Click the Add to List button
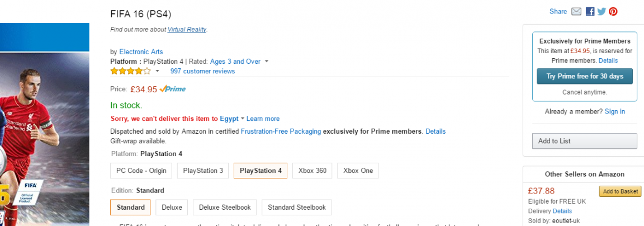Screen dimensions: 644x226 click(x=584, y=141)
